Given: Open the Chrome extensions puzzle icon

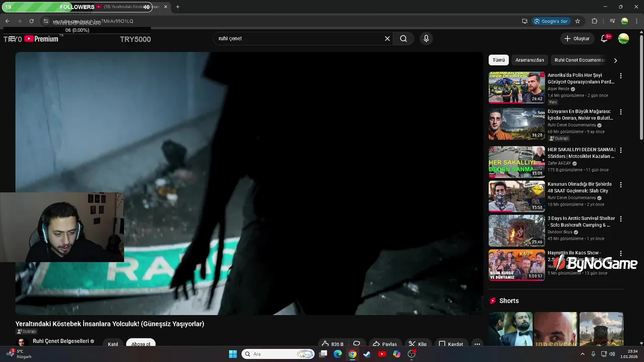Looking at the screenshot, I should point(595,21).
